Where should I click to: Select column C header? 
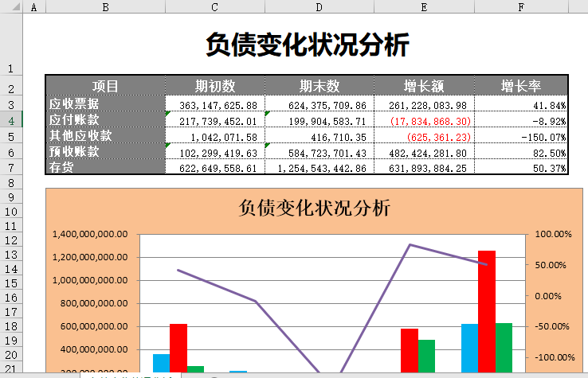click(214, 6)
